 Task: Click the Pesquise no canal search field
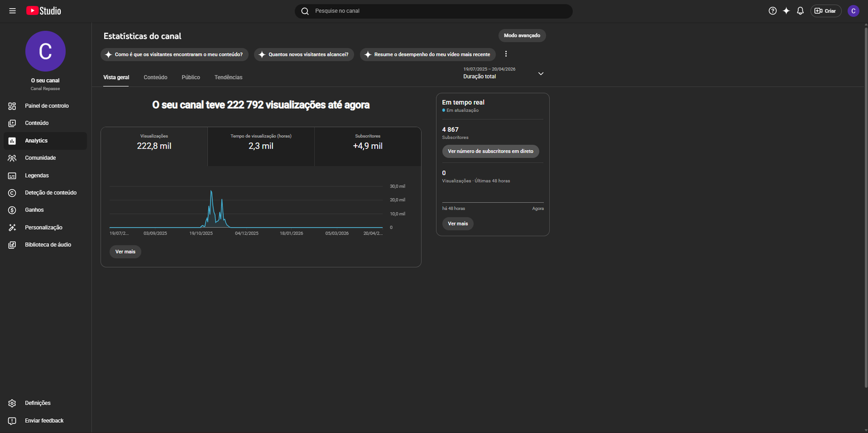coord(434,11)
